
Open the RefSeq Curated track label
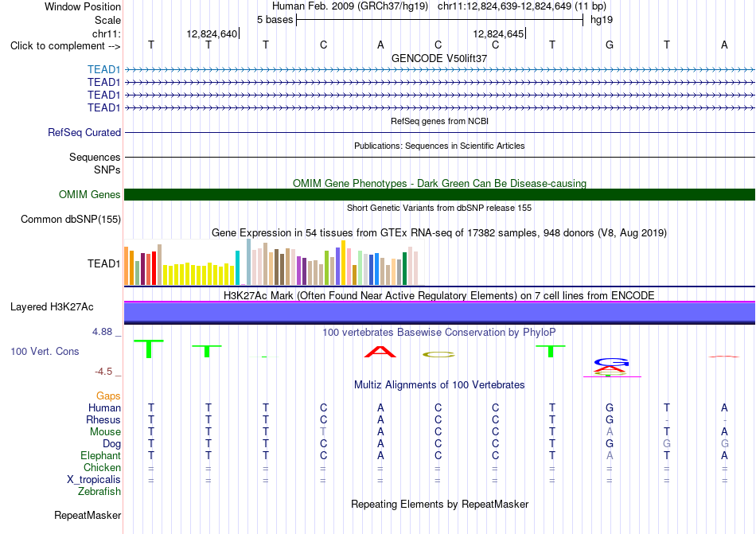click(x=84, y=132)
